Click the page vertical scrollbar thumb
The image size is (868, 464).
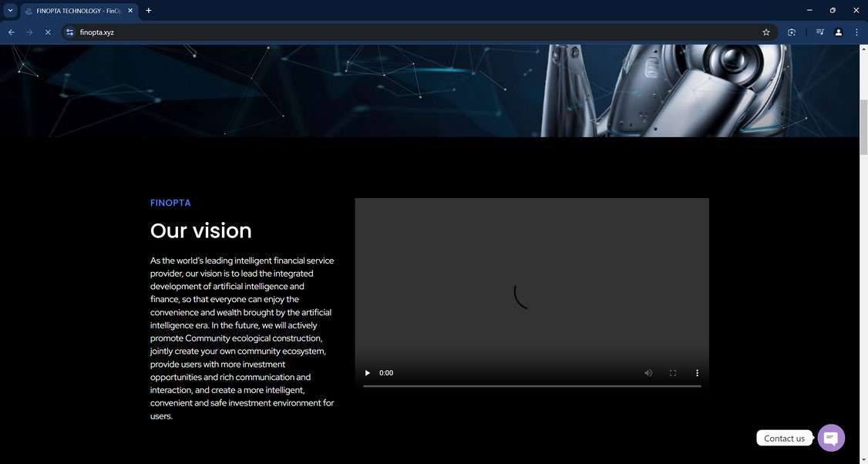point(863,127)
